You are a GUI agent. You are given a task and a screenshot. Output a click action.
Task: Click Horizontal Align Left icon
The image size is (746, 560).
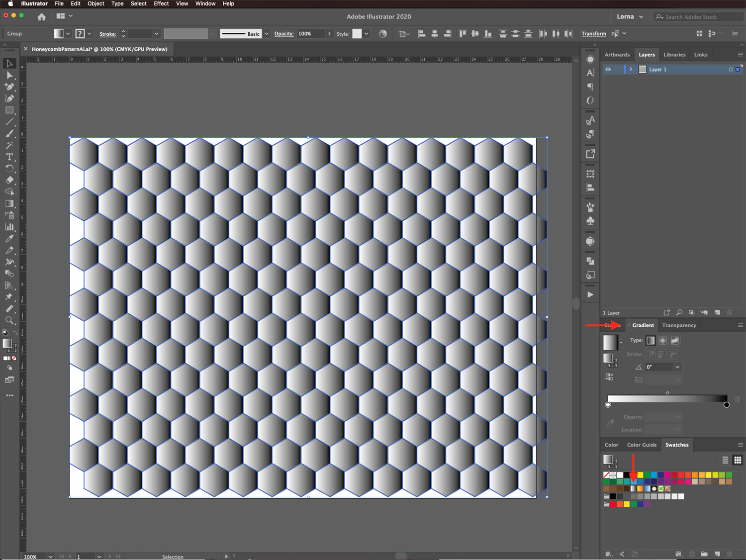(x=422, y=34)
